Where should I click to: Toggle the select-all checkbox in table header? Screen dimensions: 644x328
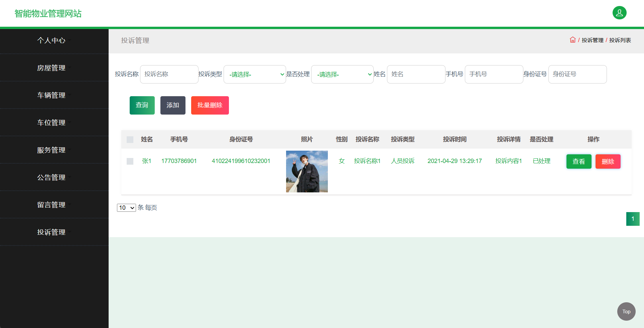coord(130,139)
